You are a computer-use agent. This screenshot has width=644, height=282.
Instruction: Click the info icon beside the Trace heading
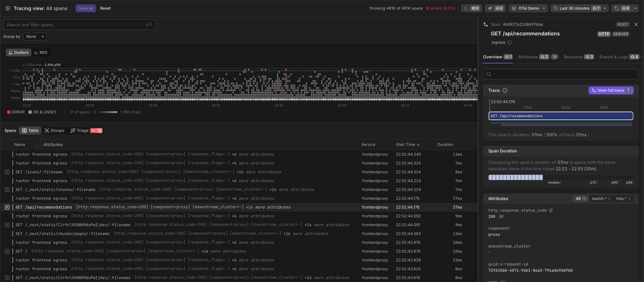505,90
